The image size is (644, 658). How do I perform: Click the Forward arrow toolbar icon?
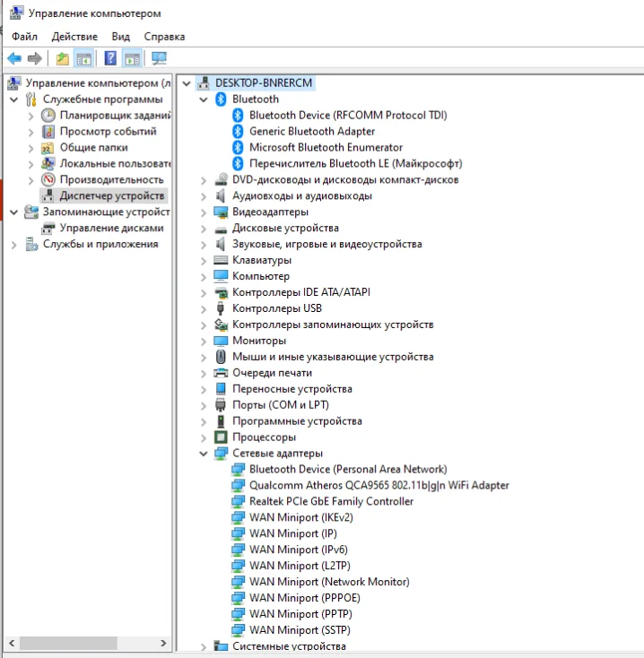click(34, 58)
